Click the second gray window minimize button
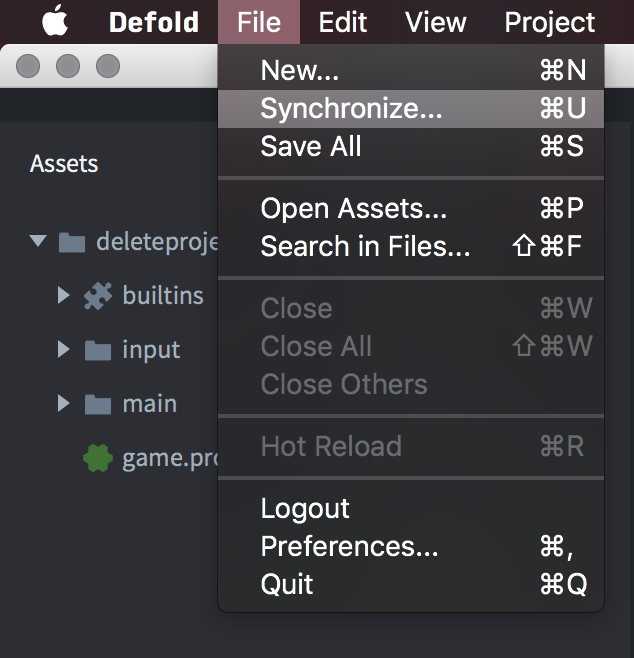 pyautogui.click(x=68, y=66)
